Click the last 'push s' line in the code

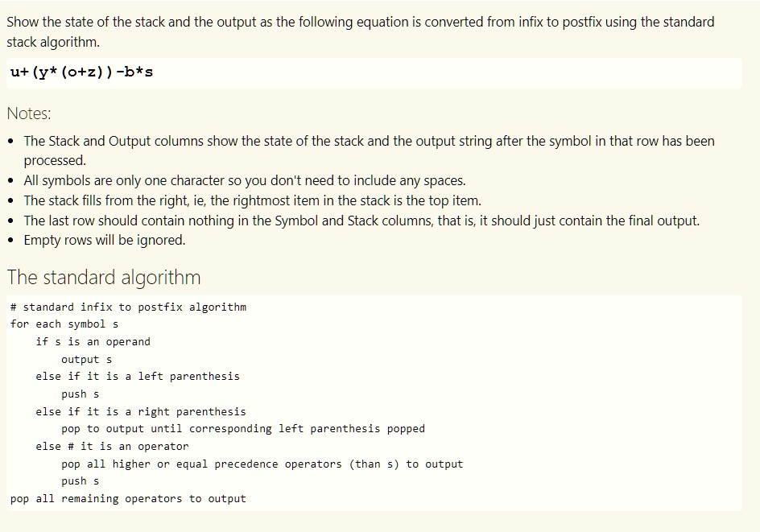[x=80, y=481]
